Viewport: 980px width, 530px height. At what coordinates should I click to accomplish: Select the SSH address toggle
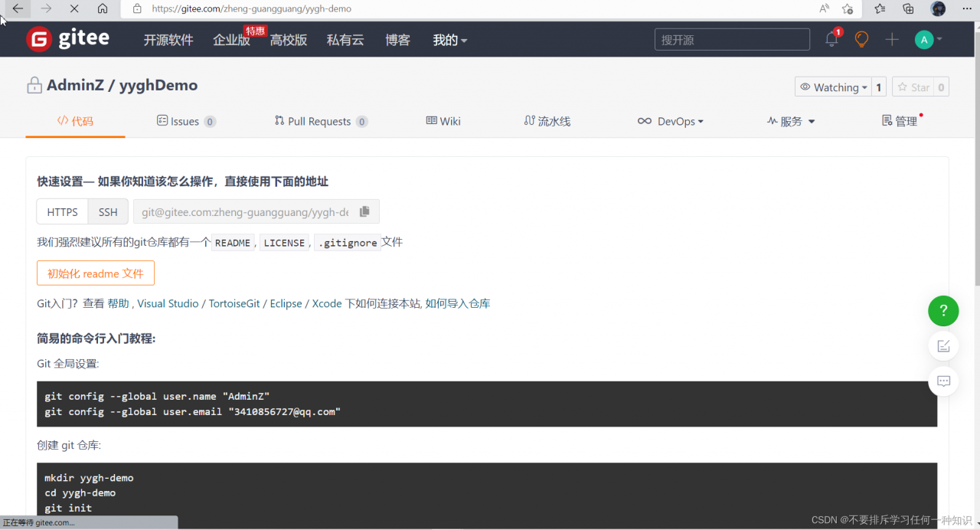click(108, 211)
